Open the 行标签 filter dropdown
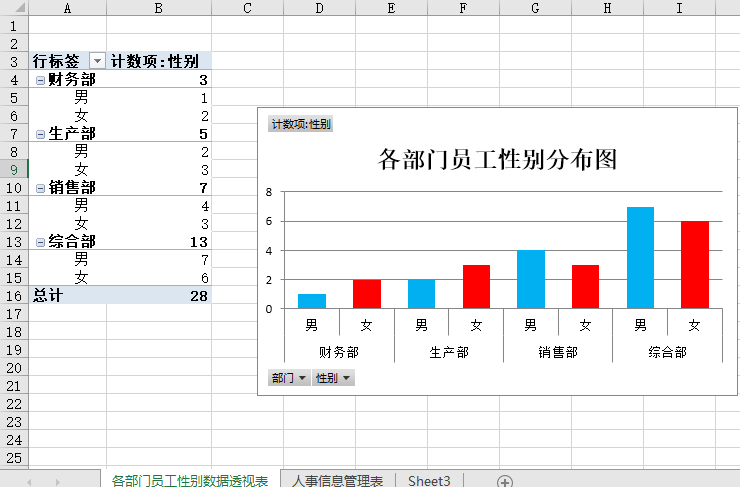The width and height of the screenshot is (740, 487). (97, 62)
